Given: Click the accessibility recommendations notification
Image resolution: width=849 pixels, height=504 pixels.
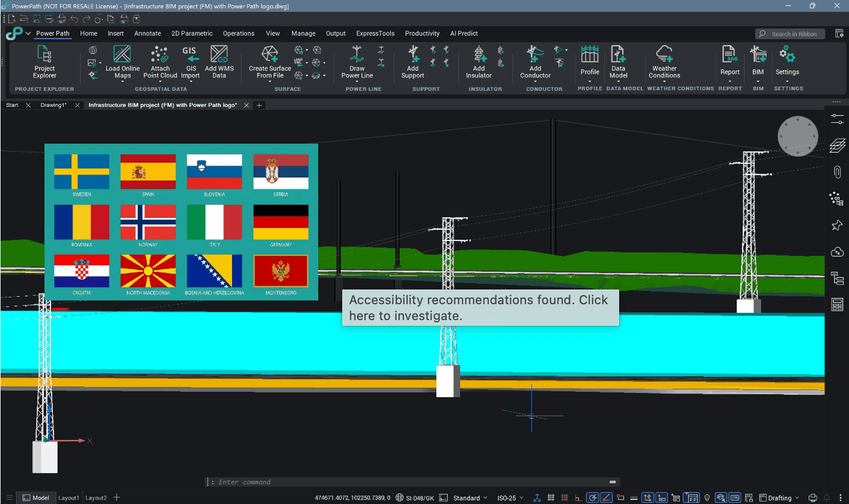Looking at the screenshot, I should 480,308.
